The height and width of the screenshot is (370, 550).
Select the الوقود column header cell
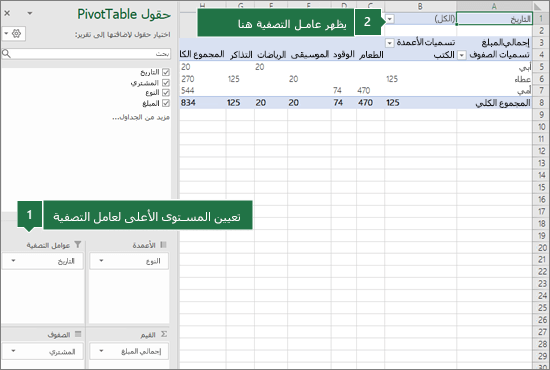344,55
